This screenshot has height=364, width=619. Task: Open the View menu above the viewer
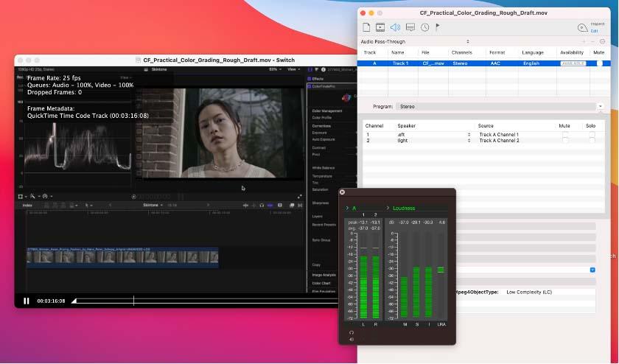point(293,69)
